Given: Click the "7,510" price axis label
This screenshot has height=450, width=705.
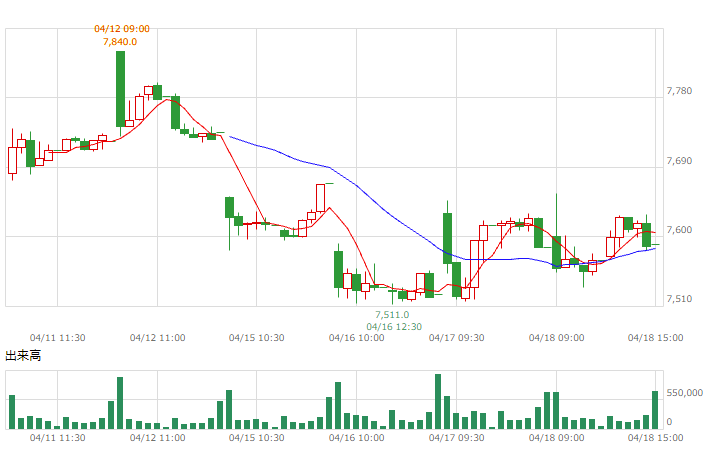Looking at the screenshot, I should [679, 299].
